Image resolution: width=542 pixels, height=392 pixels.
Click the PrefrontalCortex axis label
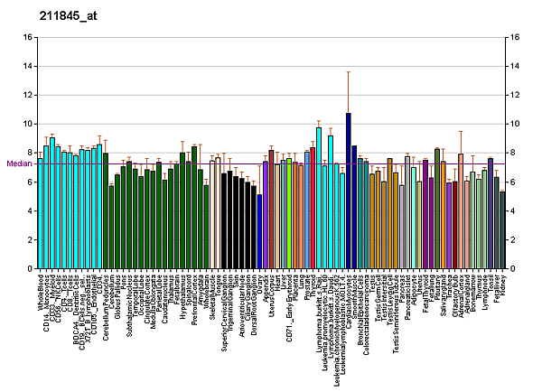[194, 299]
